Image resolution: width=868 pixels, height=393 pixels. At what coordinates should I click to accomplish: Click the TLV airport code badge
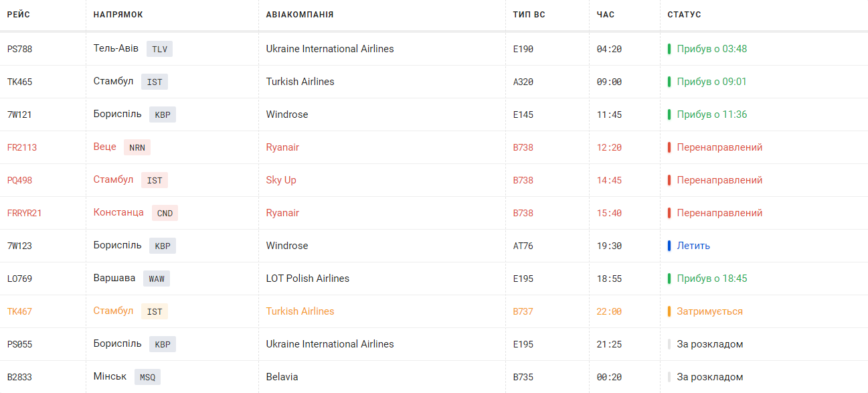click(x=159, y=49)
